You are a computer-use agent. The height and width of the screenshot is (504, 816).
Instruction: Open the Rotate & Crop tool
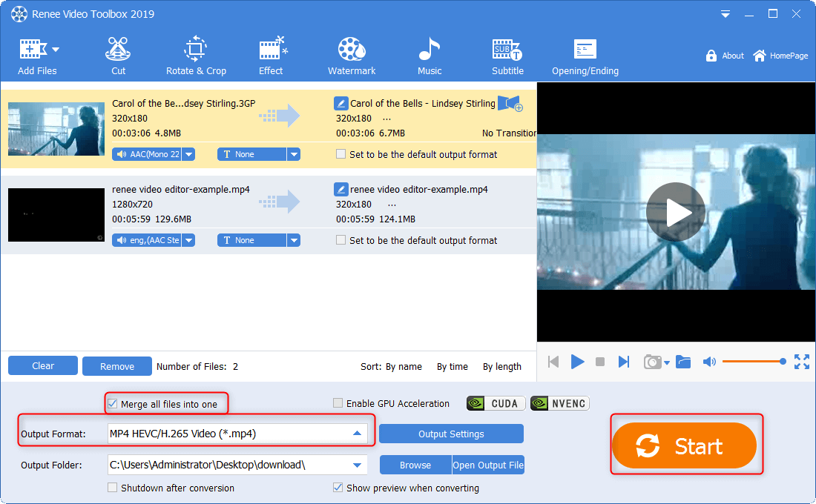(196, 56)
